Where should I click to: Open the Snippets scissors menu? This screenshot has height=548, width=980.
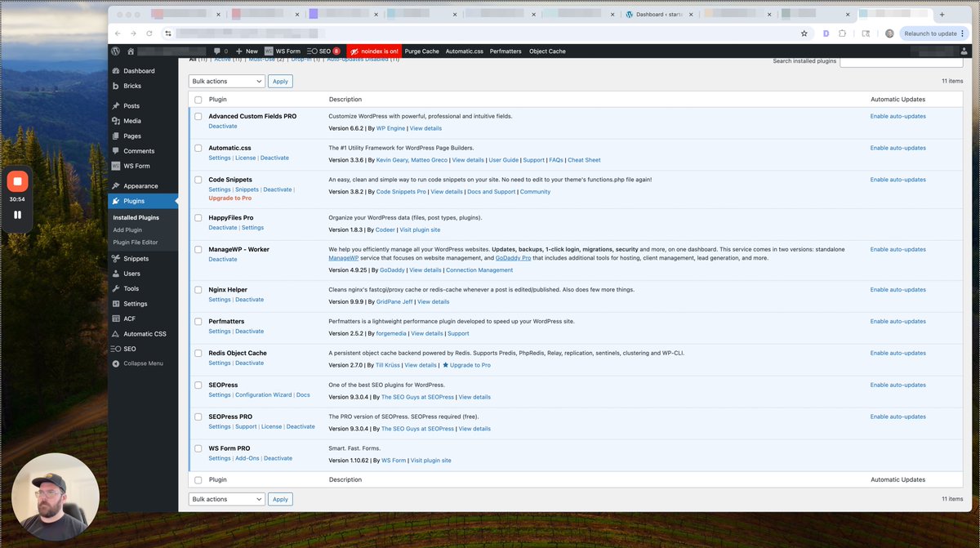point(116,258)
